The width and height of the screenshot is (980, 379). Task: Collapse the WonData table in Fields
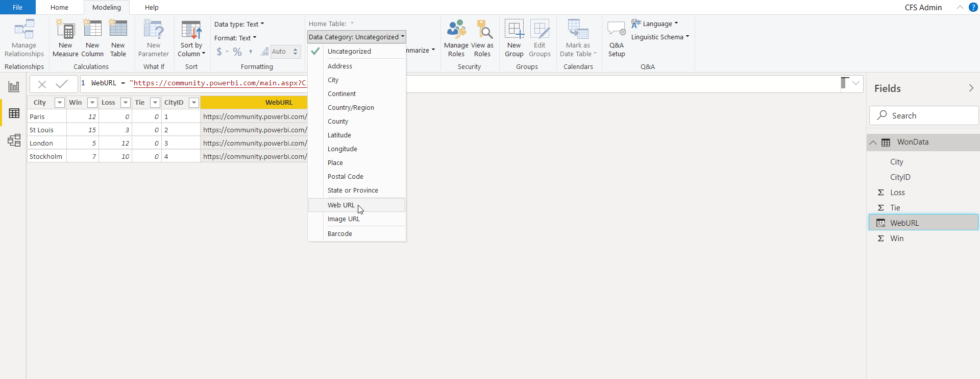873,143
